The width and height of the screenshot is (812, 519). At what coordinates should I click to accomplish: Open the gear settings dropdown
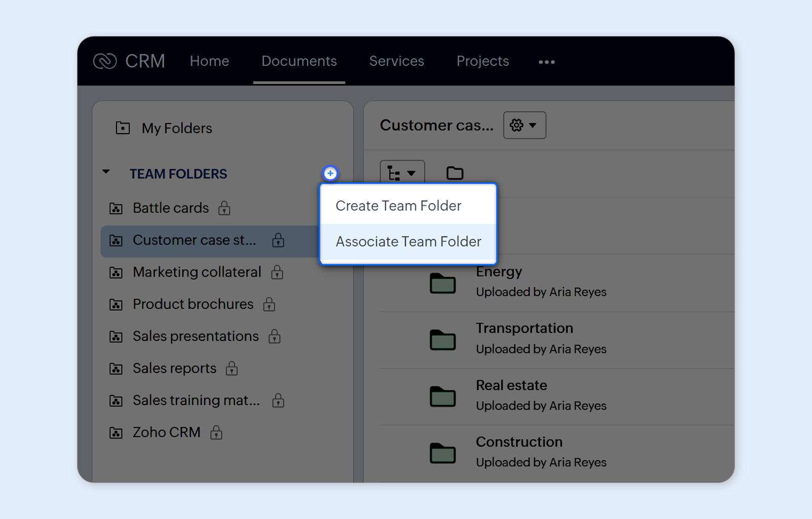click(524, 125)
